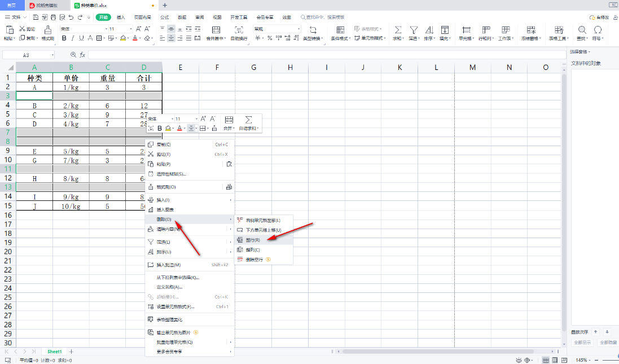This screenshot has width=619, height=364.
Task: Click the Increase Font Size icon in the ribbon
Action: click(x=139, y=29)
